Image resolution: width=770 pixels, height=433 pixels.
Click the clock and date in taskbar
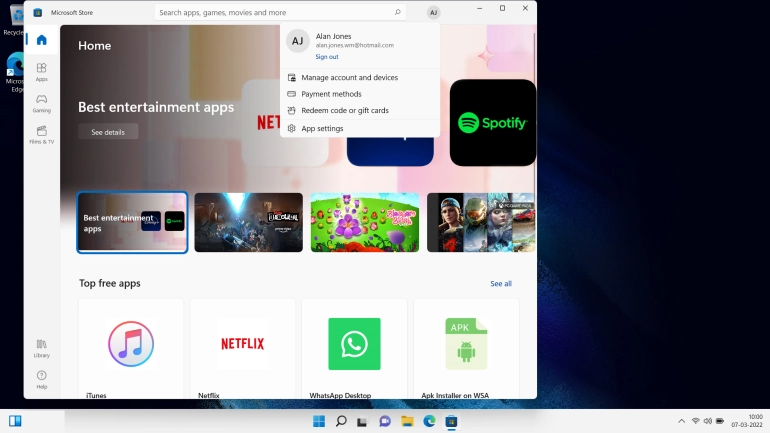click(747, 421)
